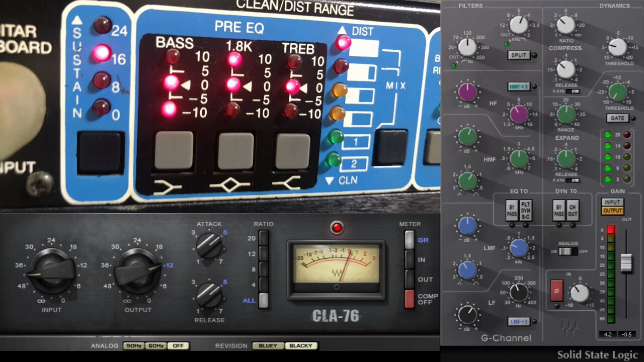Click the Treb pre EQ button
The width and height of the screenshot is (644, 362).
point(292,151)
